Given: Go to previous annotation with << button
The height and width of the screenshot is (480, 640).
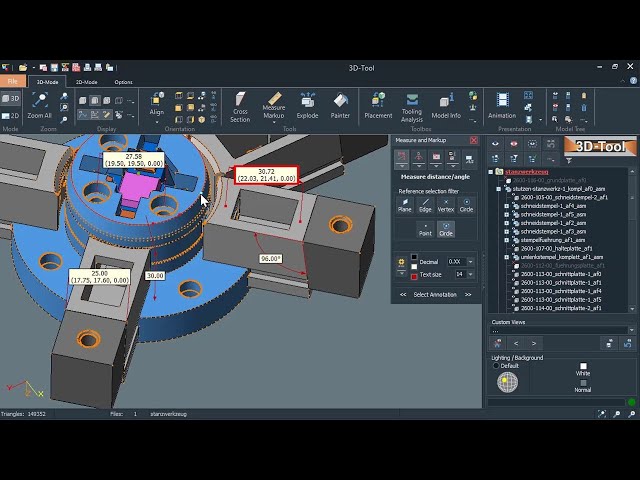Looking at the screenshot, I should tap(403, 295).
